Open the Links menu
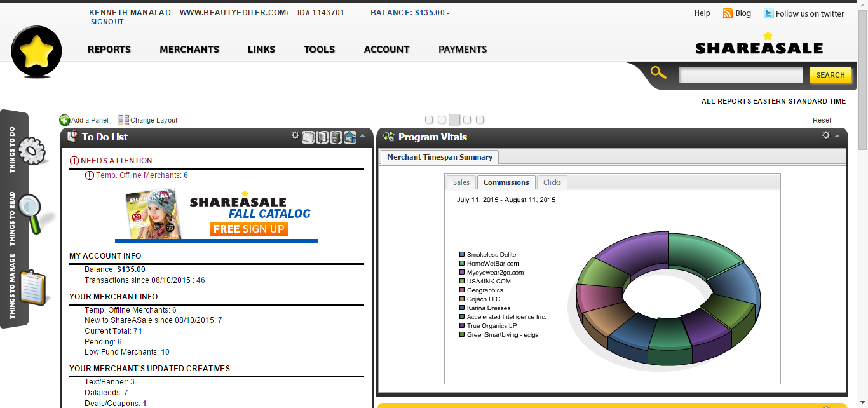Viewport: 868px width, 408px height. [262, 50]
